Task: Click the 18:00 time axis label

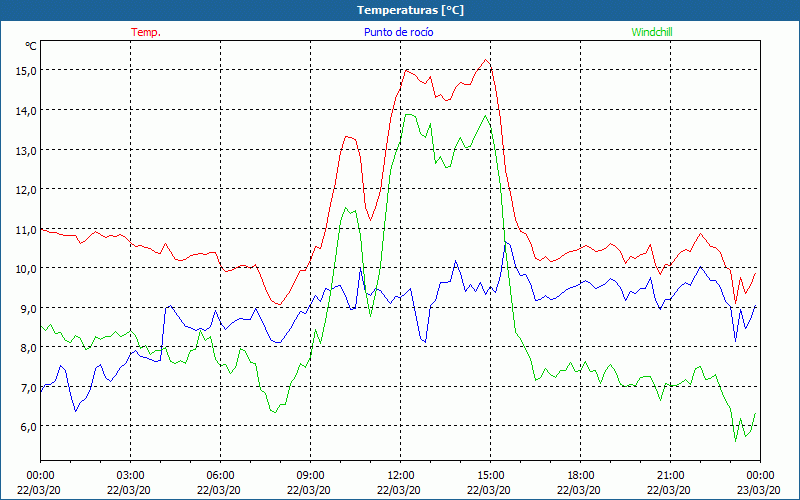Action: click(580, 476)
